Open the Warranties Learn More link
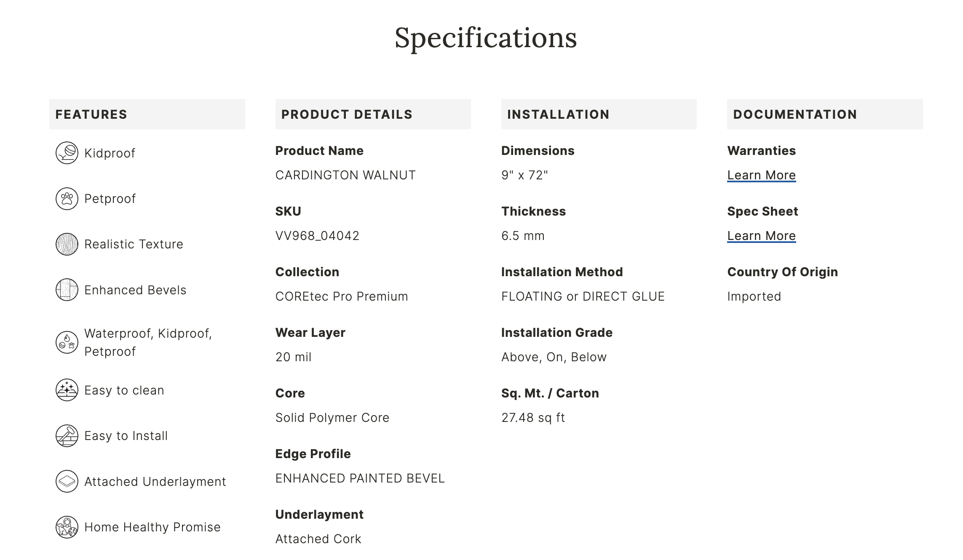Screen dimensions: 963x560 [x=761, y=175]
